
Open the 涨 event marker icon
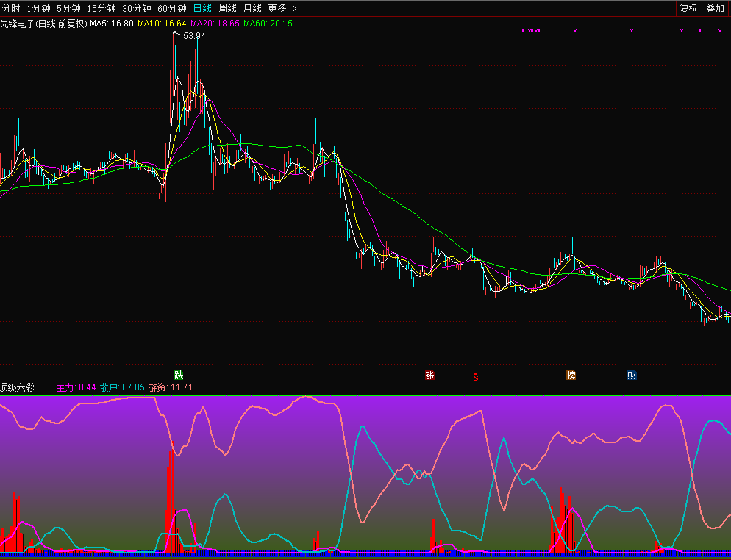pos(429,375)
